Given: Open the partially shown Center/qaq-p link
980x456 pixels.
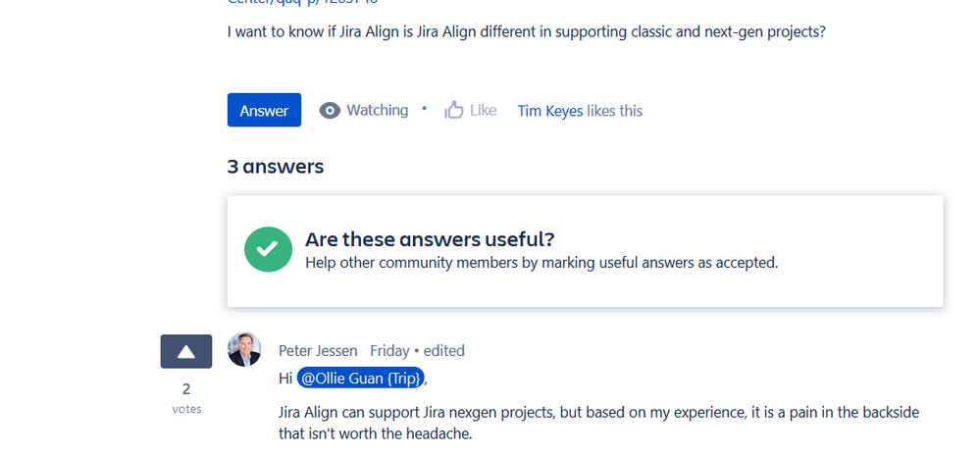Looking at the screenshot, I should point(302,2).
